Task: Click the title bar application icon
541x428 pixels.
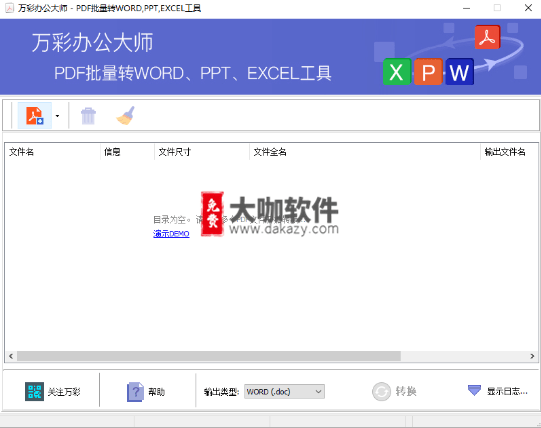Action: [x=9, y=8]
